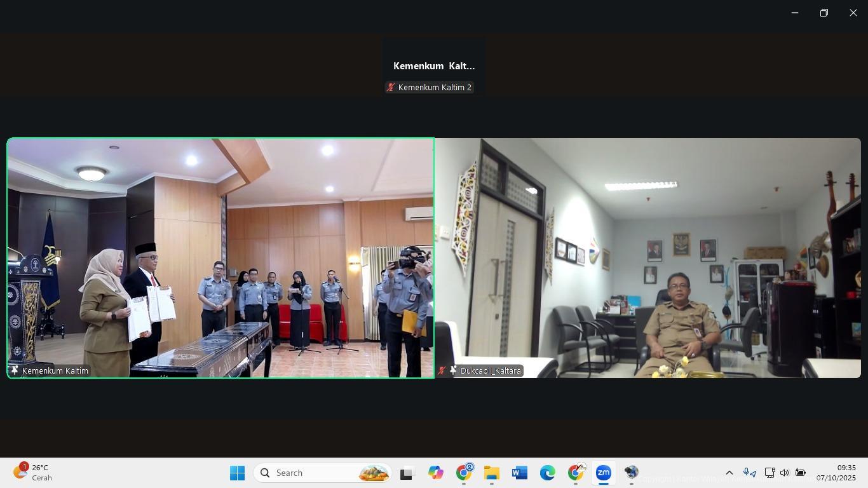This screenshot has width=868, height=488.
Task: Click the Windows Start button
Action: click(x=237, y=473)
